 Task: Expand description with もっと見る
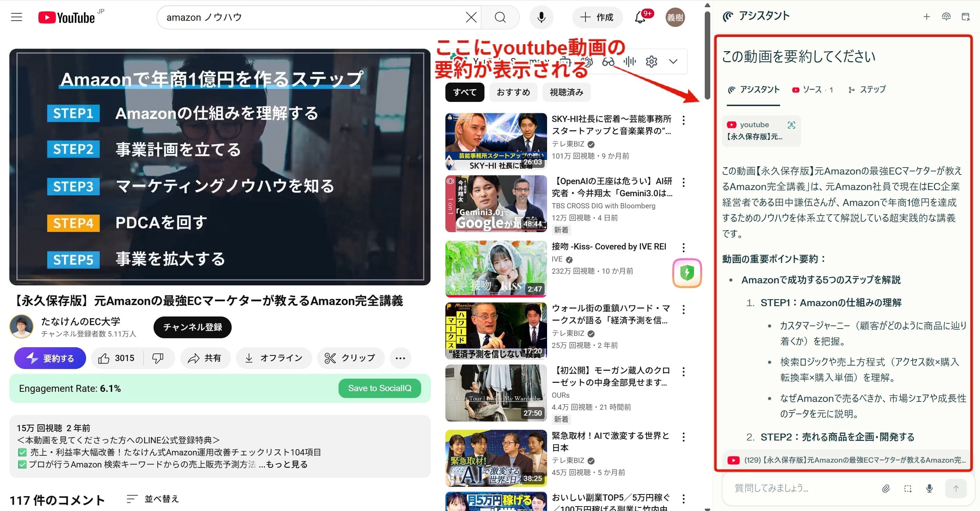286,464
